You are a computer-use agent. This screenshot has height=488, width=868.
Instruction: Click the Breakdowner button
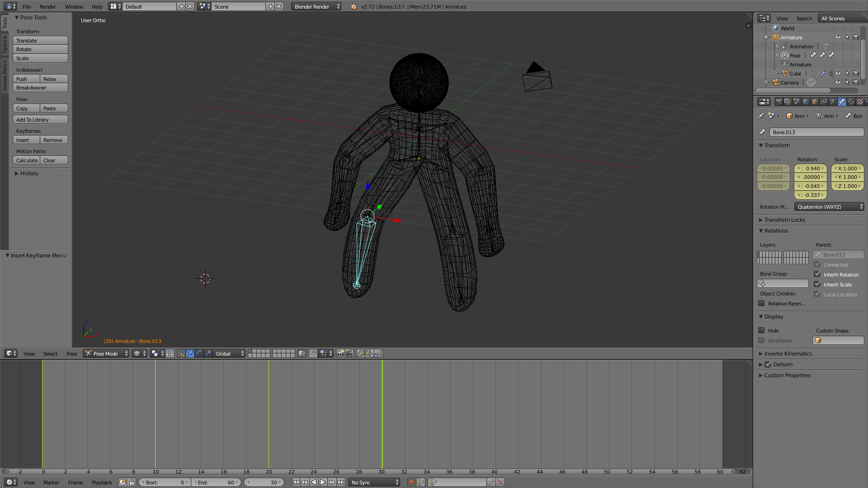pyautogui.click(x=40, y=88)
